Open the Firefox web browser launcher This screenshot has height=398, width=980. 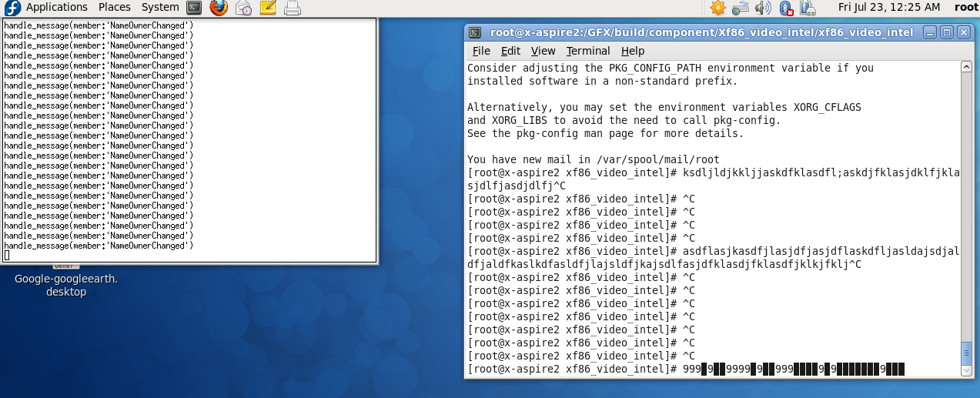click(x=219, y=8)
